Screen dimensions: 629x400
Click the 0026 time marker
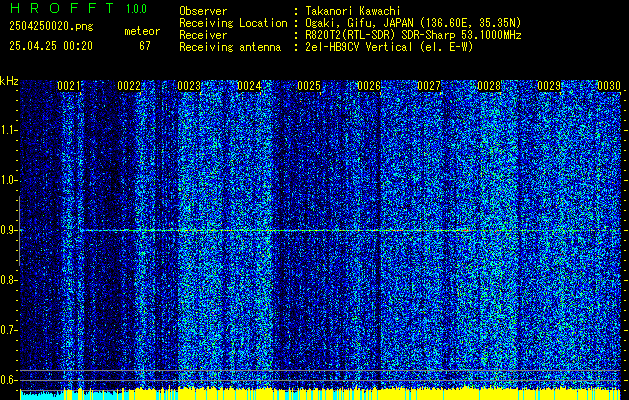click(x=369, y=86)
